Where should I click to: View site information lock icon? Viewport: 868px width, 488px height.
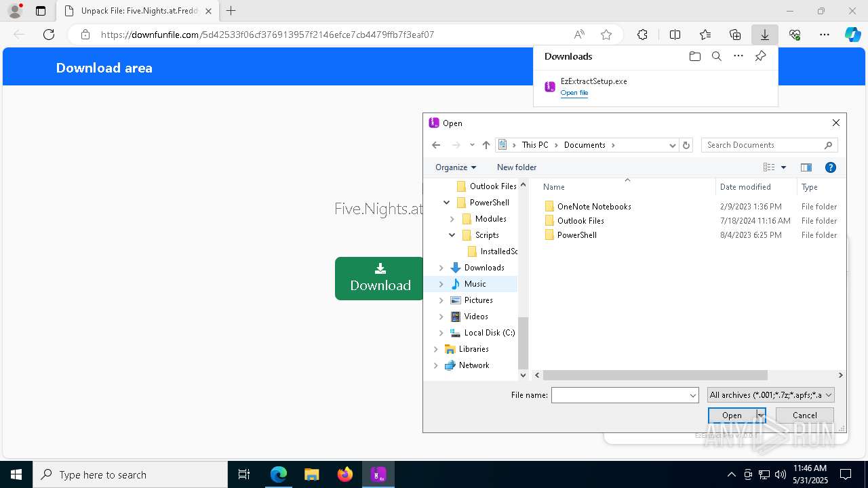click(85, 35)
